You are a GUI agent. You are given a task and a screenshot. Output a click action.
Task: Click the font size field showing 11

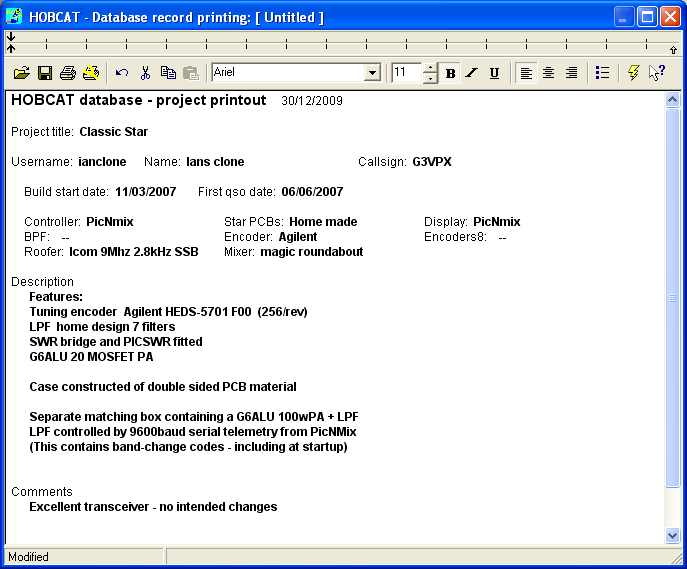(x=406, y=73)
